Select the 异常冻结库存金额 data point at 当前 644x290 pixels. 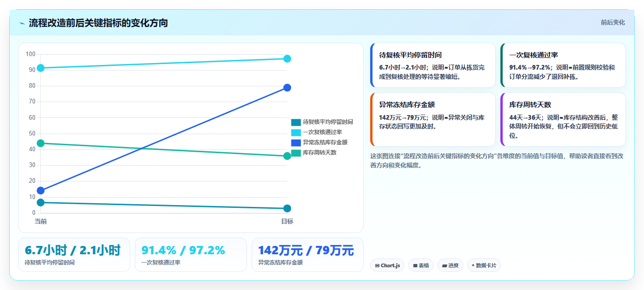coord(41,190)
